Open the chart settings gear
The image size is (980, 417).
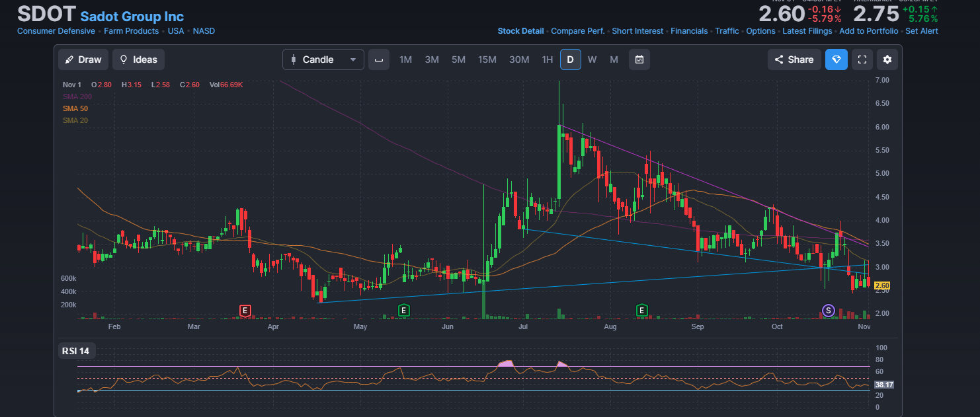point(887,59)
